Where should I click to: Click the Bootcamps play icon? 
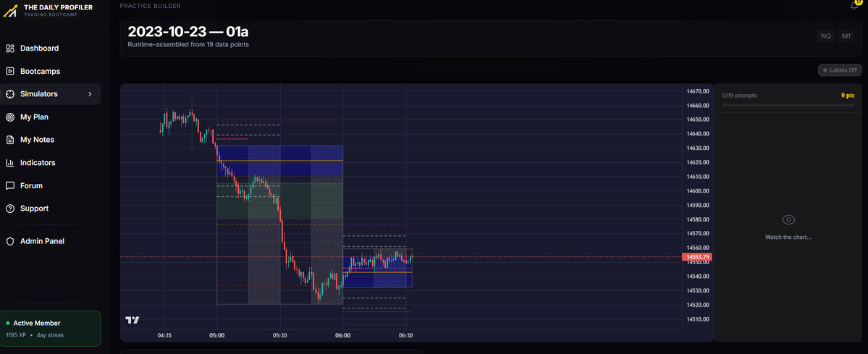(x=10, y=71)
